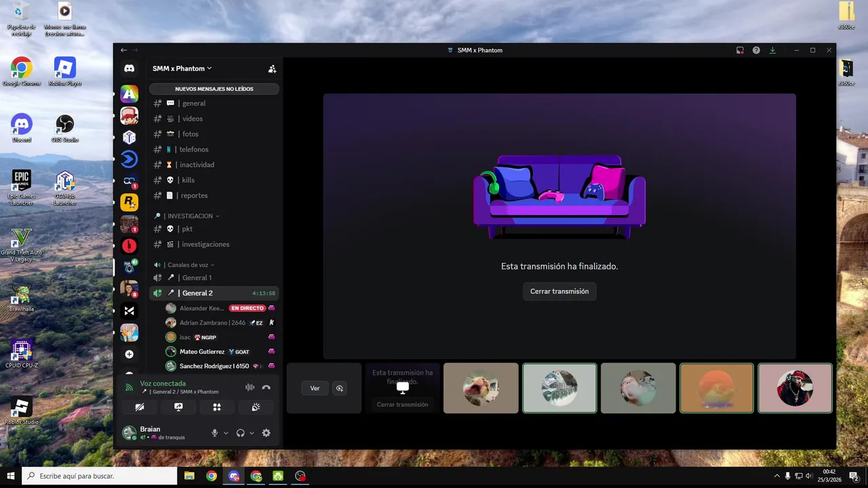The image size is (868, 488).
Task: Join the General 1 voice channel
Action: [214, 278]
